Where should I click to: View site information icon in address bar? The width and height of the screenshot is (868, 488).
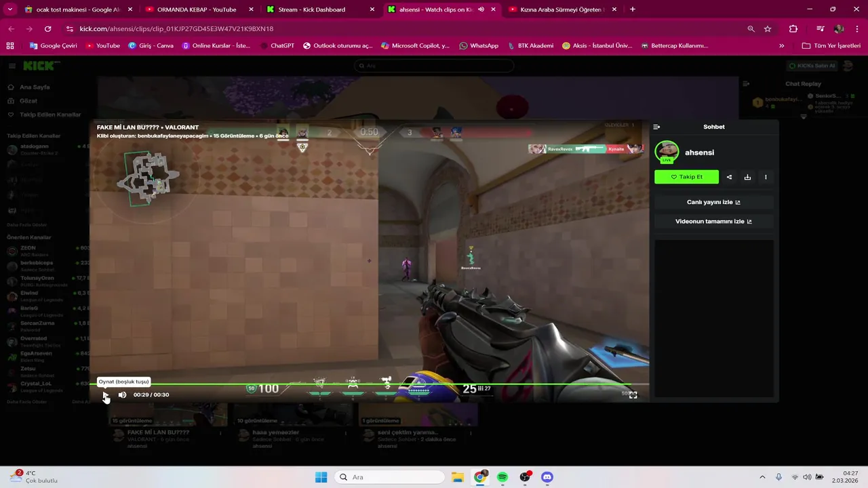69,28
